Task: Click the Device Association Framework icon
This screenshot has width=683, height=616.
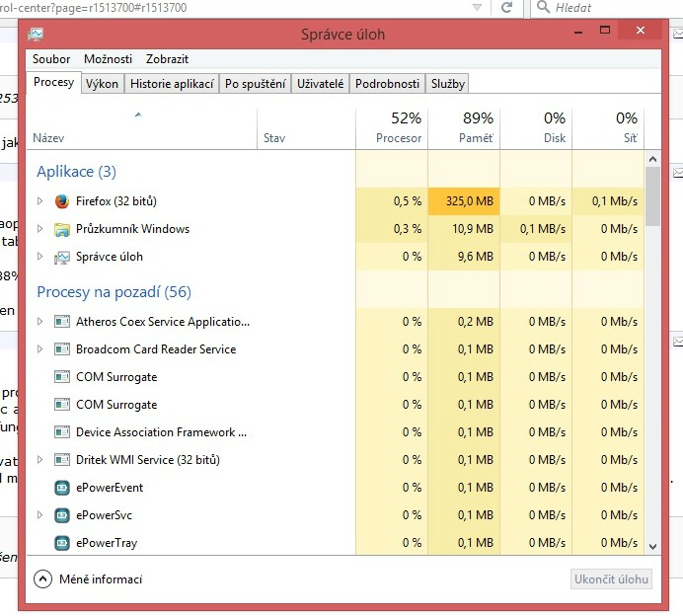Action: point(62,432)
